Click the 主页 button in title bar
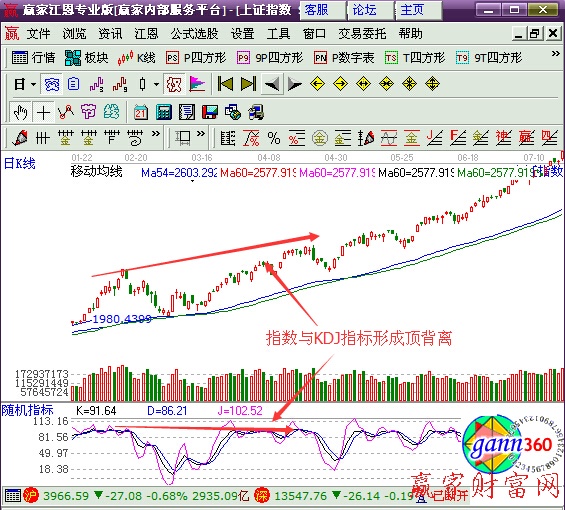Screen dimensions: 565x510 tap(418, 10)
